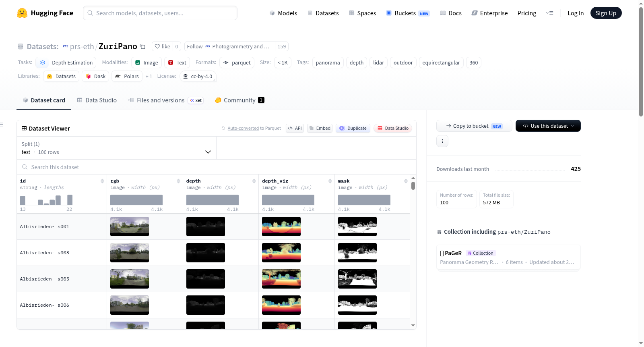
Task: Open Datasets in the top navigation
Action: (x=323, y=13)
